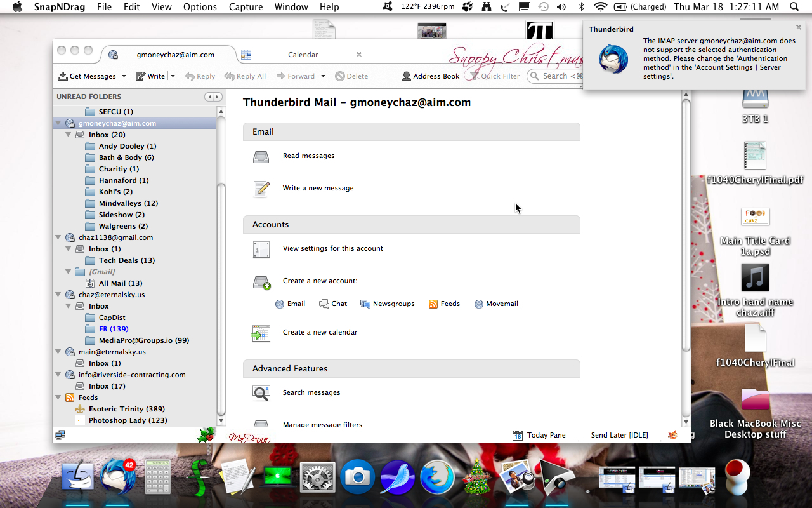Image resolution: width=812 pixels, height=508 pixels.
Task: Open the Intro hand name chaz.aiff file
Action: pyautogui.click(x=755, y=290)
